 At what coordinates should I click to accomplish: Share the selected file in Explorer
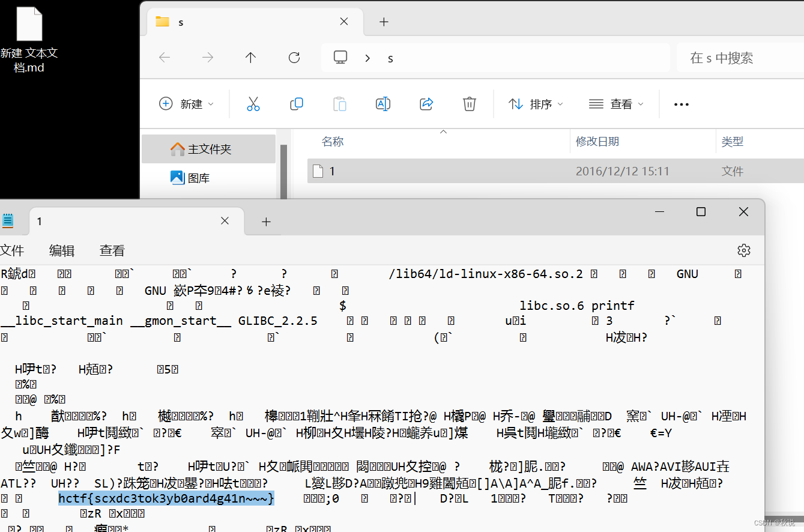pos(426,104)
